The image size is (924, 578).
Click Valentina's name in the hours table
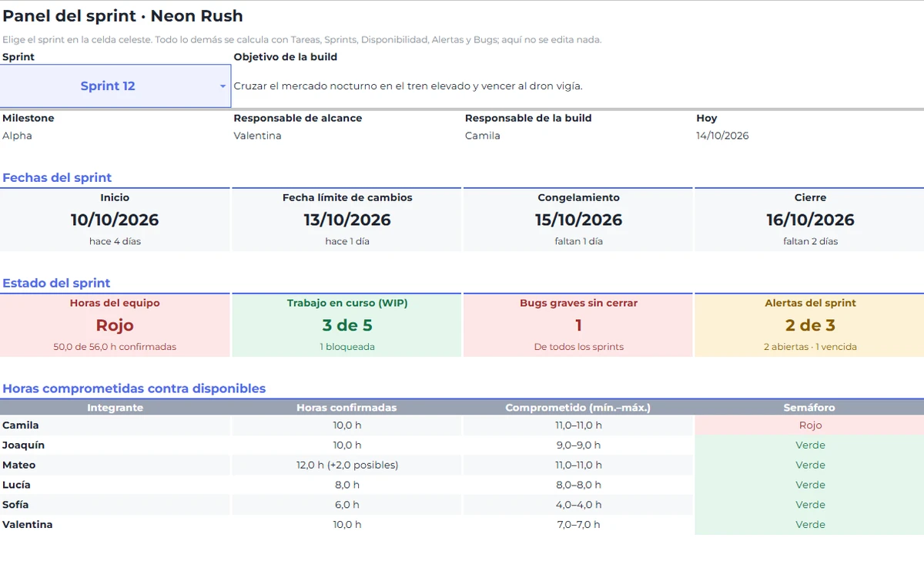click(28, 525)
